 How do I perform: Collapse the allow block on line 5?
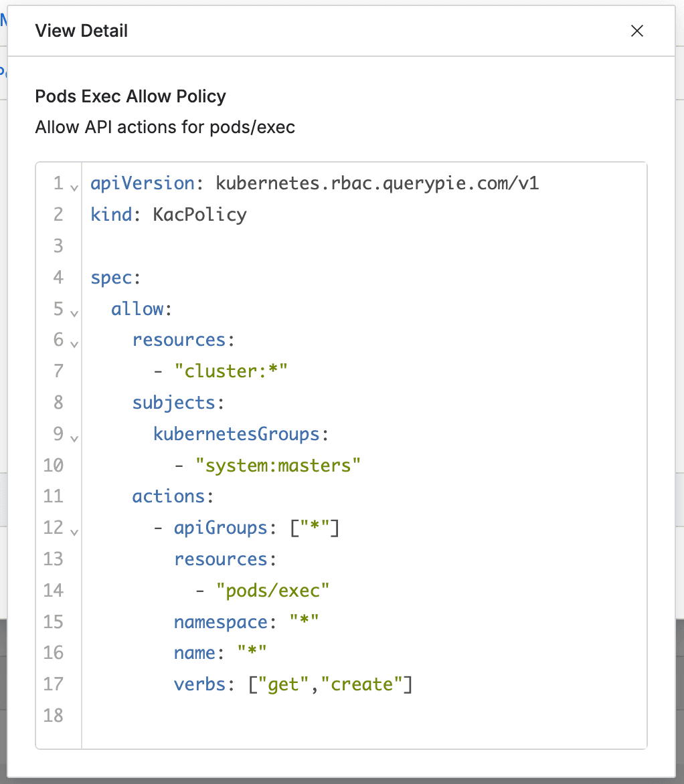(74, 312)
